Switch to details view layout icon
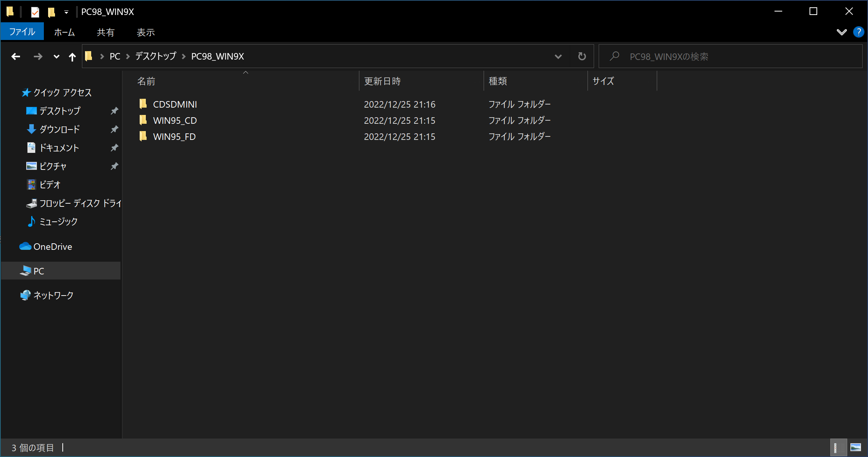 (x=838, y=447)
